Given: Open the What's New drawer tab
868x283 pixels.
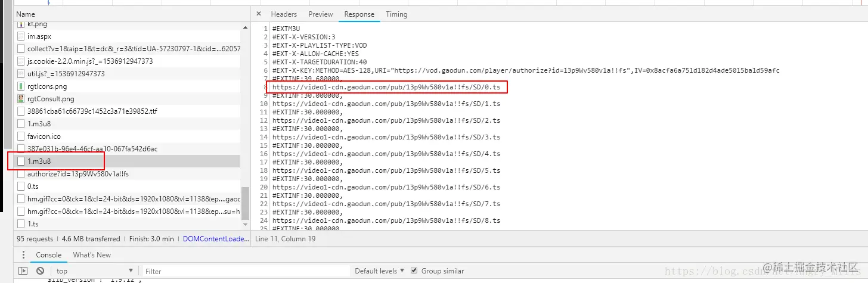Looking at the screenshot, I should [92, 255].
